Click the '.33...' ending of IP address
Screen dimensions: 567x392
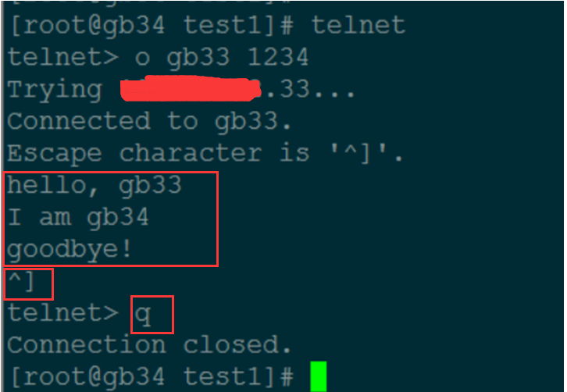(308, 89)
